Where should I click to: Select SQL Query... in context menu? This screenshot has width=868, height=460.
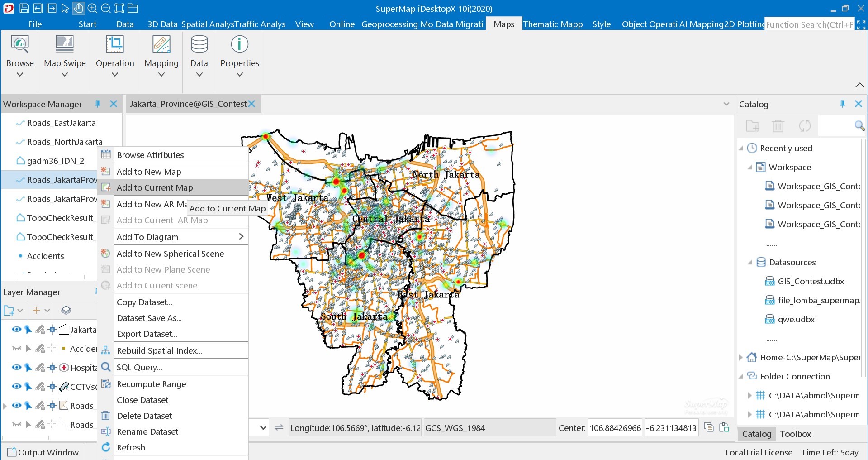point(173,367)
